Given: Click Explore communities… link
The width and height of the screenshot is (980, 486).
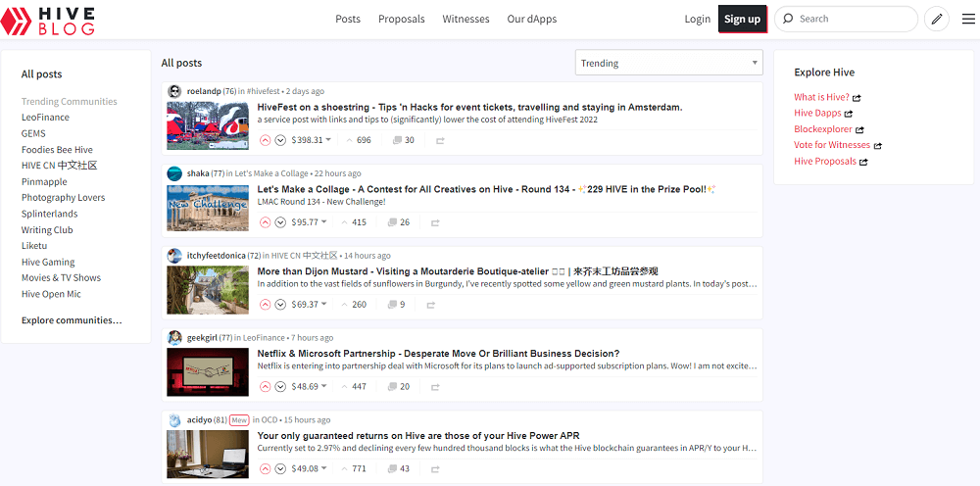Looking at the screenshot, I should [72, 319].
